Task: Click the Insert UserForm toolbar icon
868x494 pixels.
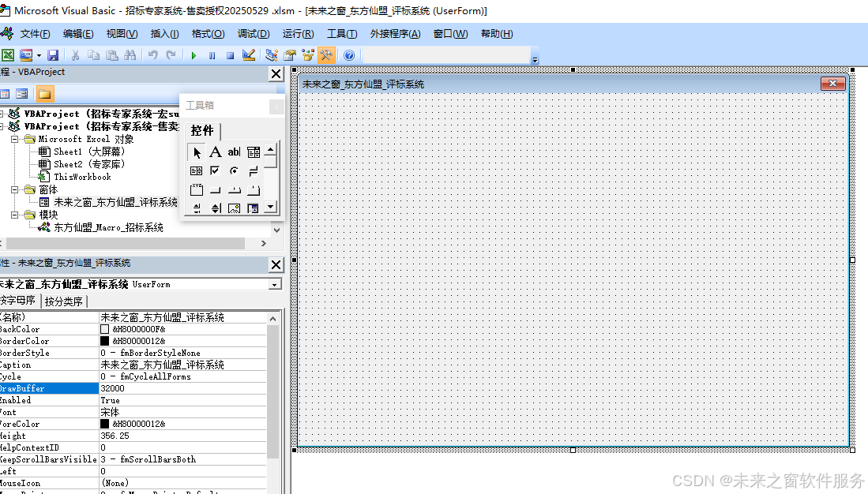Action: click(26, 54)
